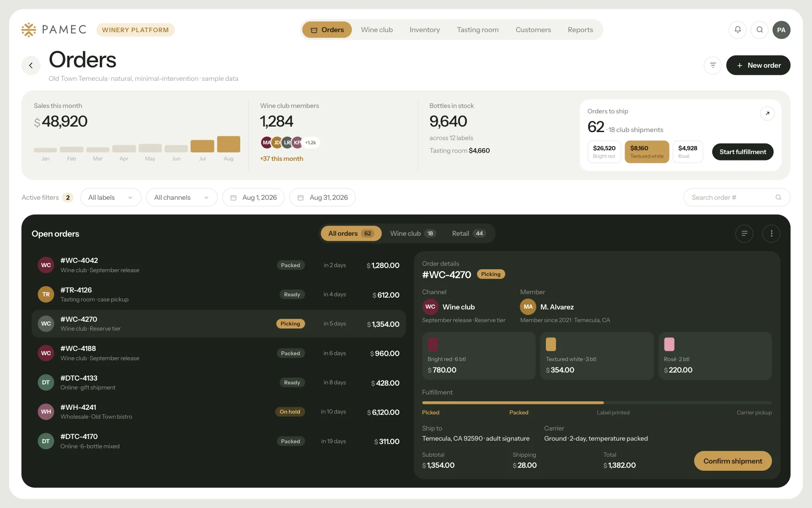Click the Search order # field
This screenshot has width=812, height=508.
tap(737, 197)
